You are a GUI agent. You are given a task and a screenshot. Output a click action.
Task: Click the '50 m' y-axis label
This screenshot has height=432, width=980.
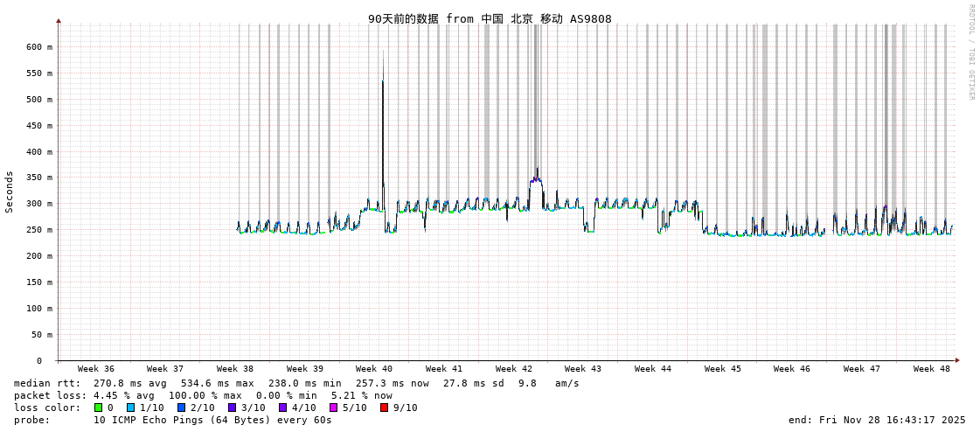[x=43, y=334]
